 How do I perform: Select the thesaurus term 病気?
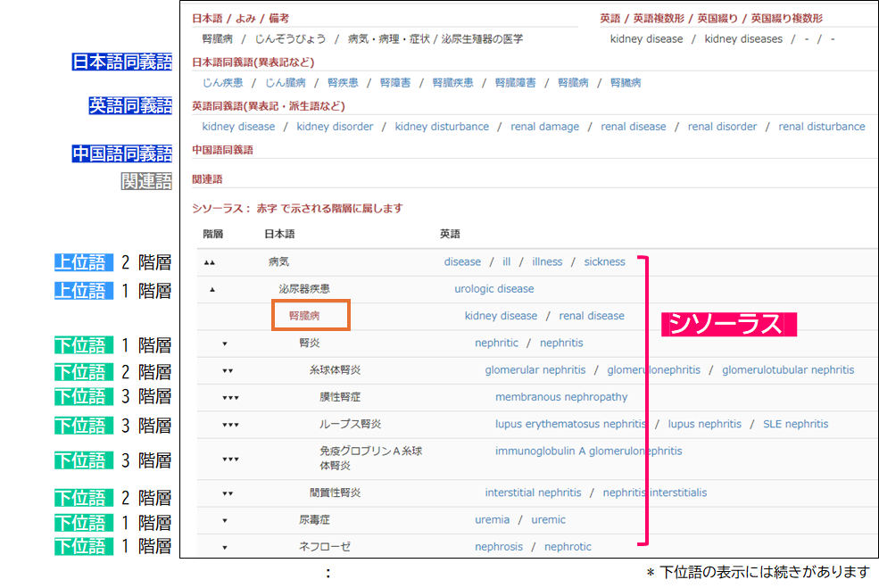(278, 261)
